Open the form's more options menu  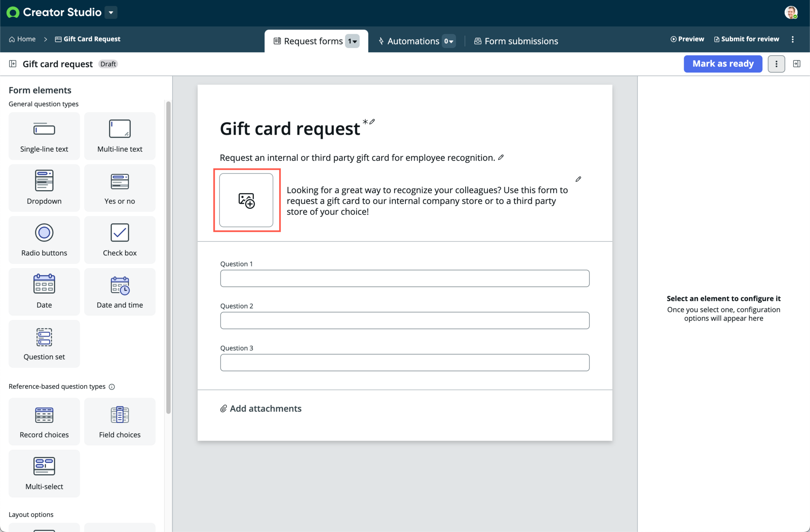(x=776, y=64)
